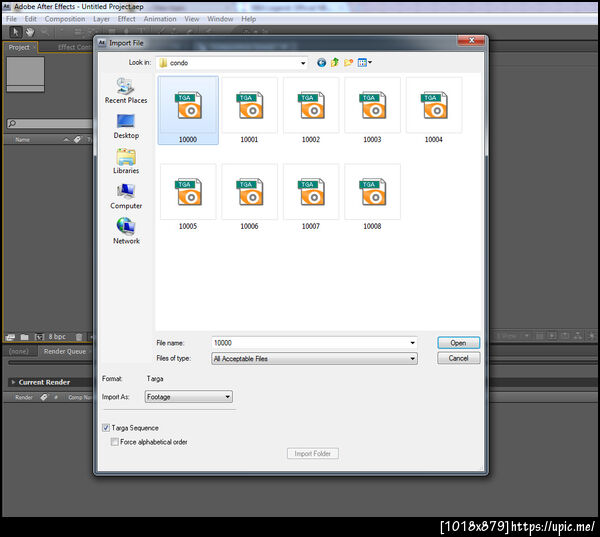Open the Effect menu

click(x=126, y=19)
